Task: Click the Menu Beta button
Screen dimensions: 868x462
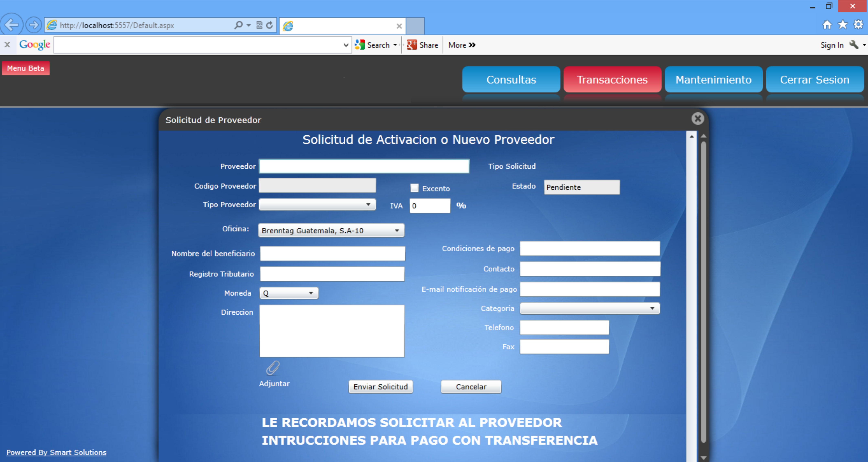Action: 26,68
